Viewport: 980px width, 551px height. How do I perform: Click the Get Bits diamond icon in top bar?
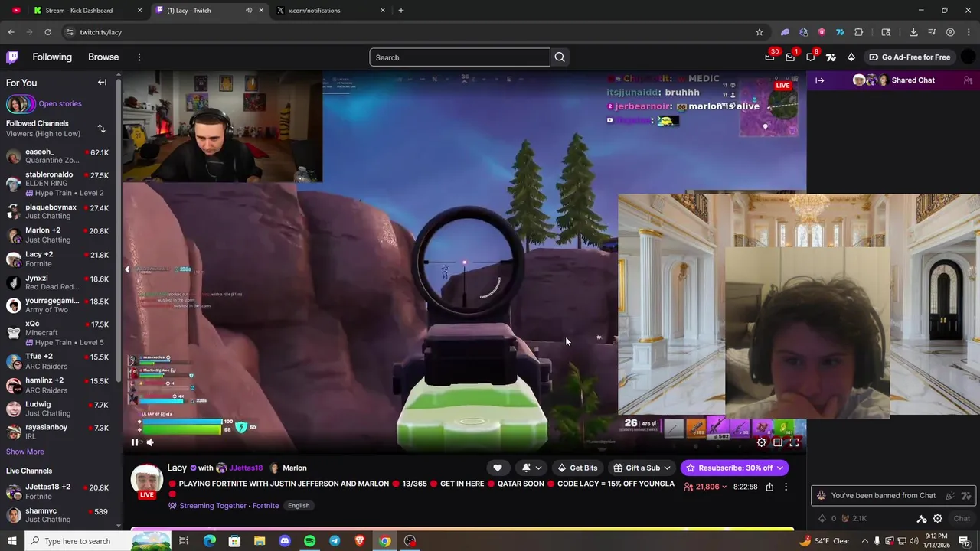tap(851, 57)
